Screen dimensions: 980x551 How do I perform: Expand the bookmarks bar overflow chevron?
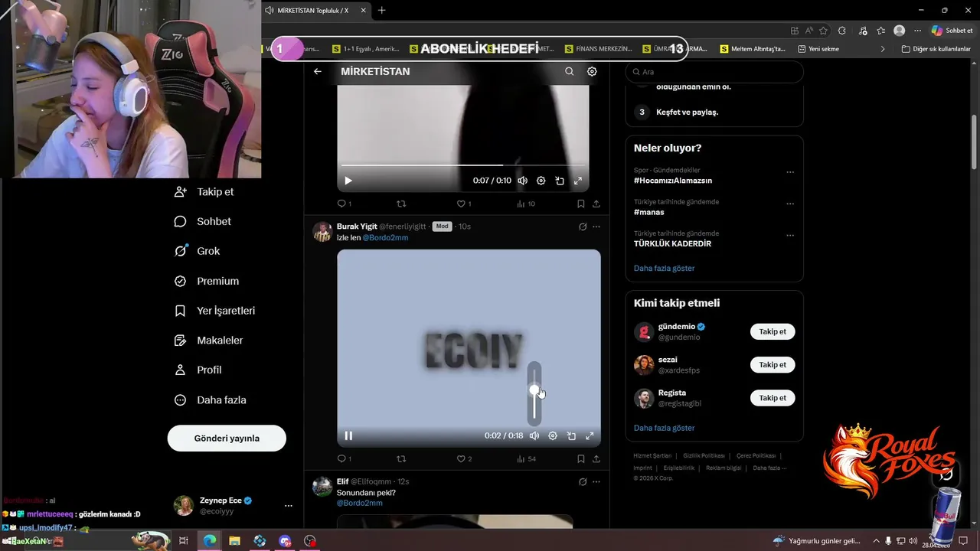click(883, 49)
